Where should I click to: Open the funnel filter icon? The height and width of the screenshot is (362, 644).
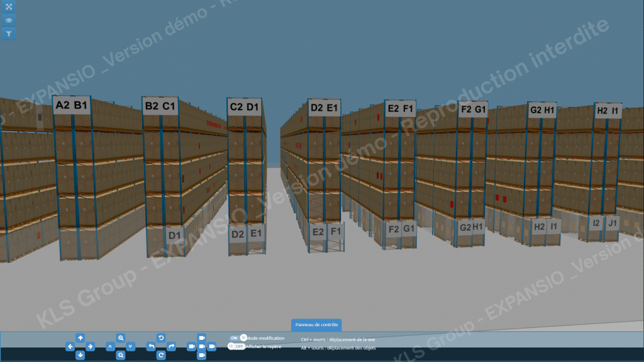click(x=9, y=34)
